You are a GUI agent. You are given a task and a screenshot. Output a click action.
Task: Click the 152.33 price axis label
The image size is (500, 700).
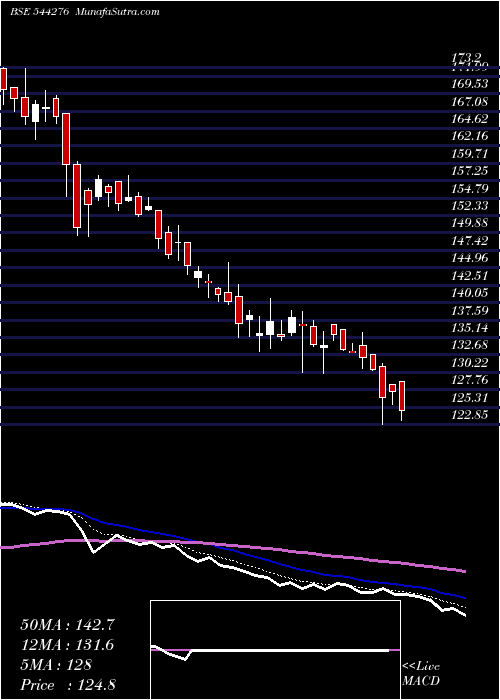pos(470,207)
